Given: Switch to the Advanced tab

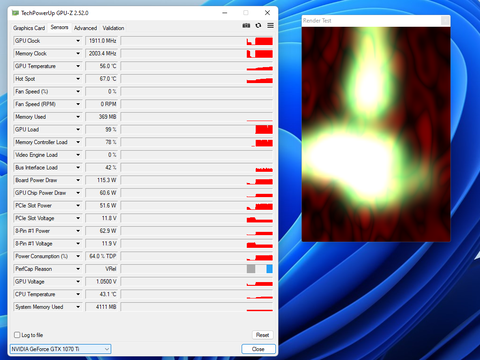Looking at the screenshot, I should click(85, 28).
